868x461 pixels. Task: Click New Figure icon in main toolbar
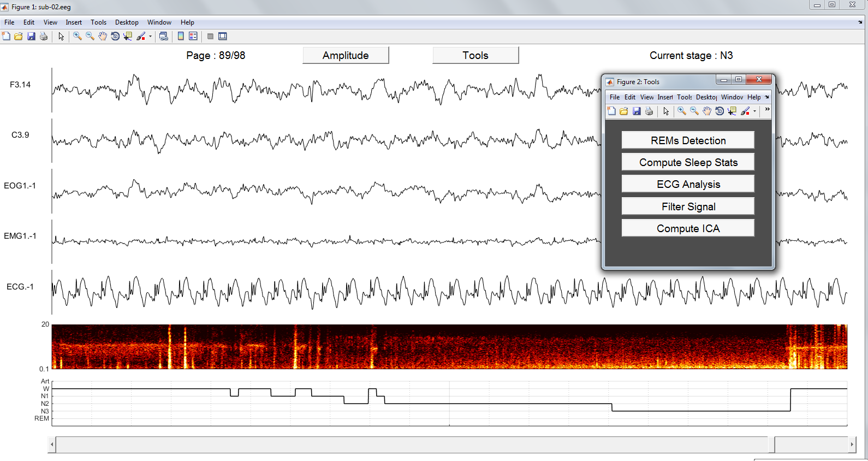click(x=6, y=37)
